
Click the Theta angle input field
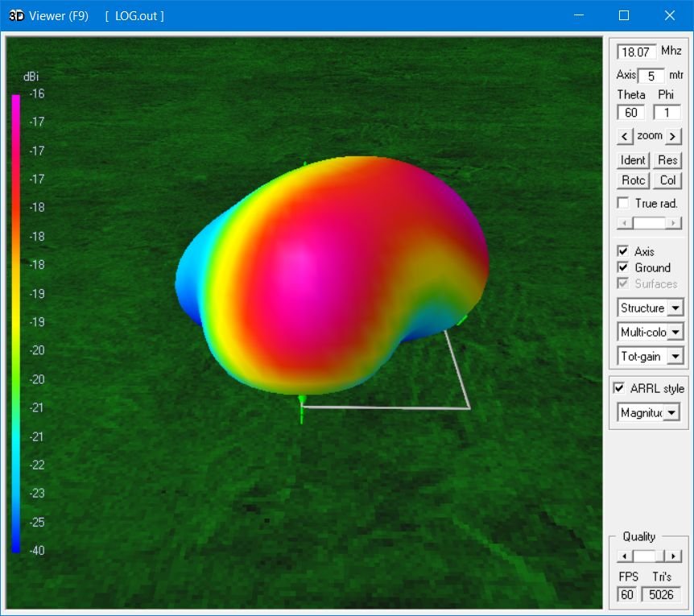pos(630,113)
